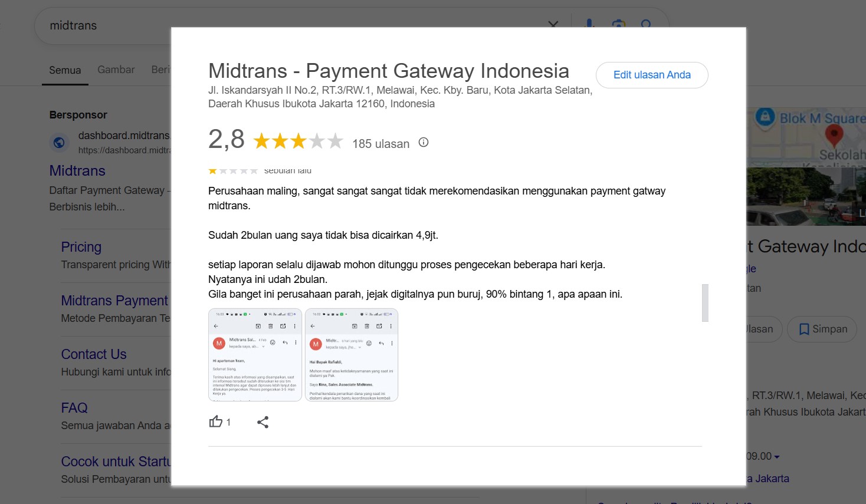Click the magnifier search icon
The height and width of the screenshot is (504, 866).
[646, 25]
